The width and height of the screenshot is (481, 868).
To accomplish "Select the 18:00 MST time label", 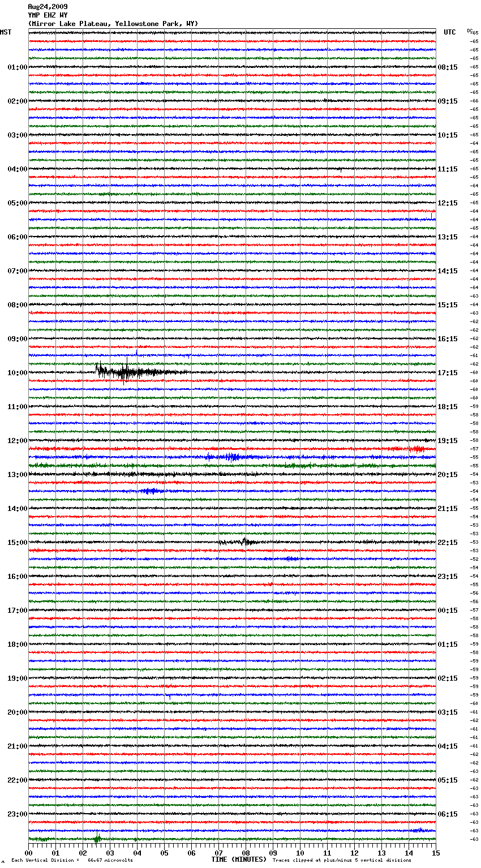I will (18, 644).
